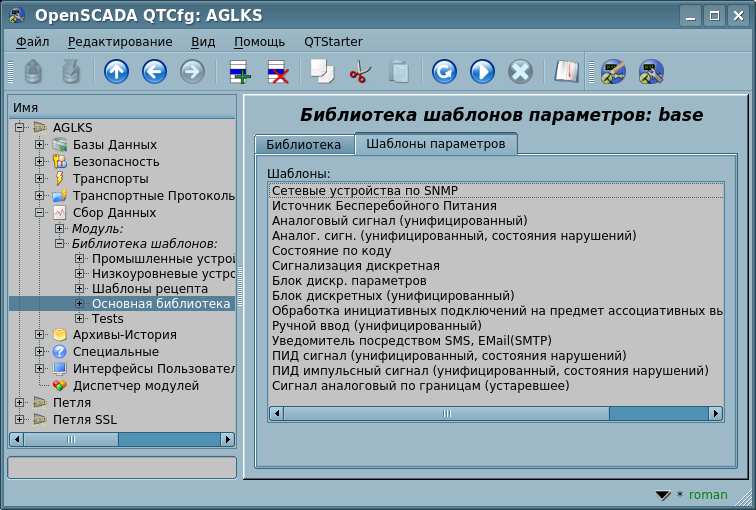Open the Помощь menu

click(x=259, y=42)
